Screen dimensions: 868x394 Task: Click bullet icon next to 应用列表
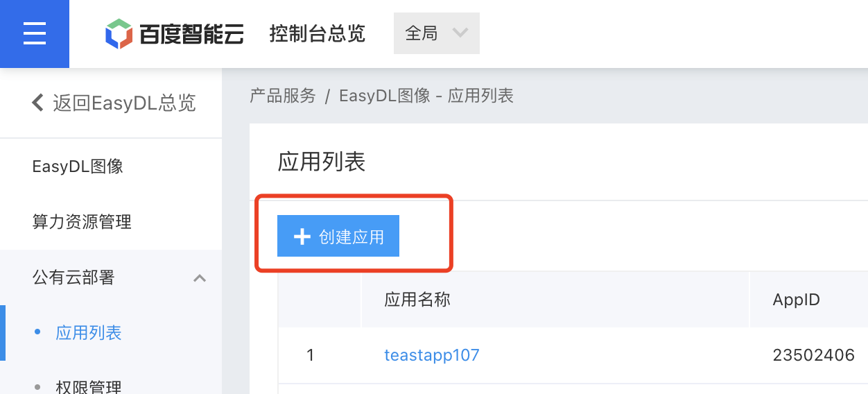point(37,332)
